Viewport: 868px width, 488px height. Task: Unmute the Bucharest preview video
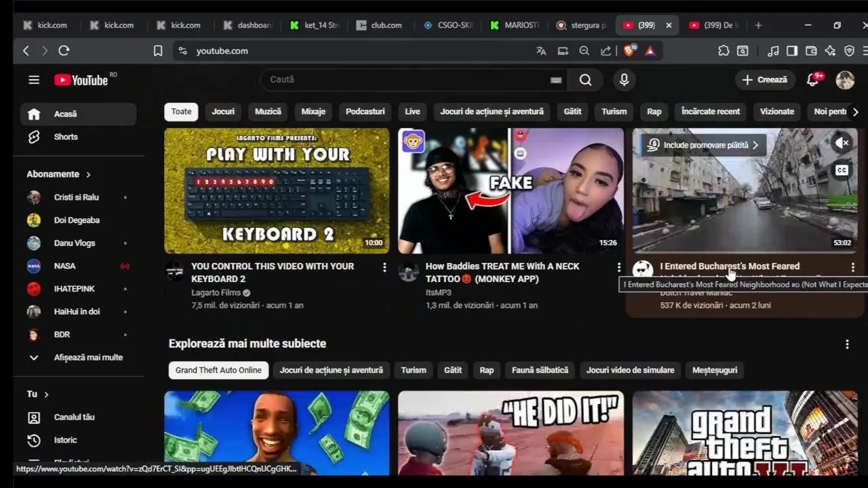click(842, 143)
